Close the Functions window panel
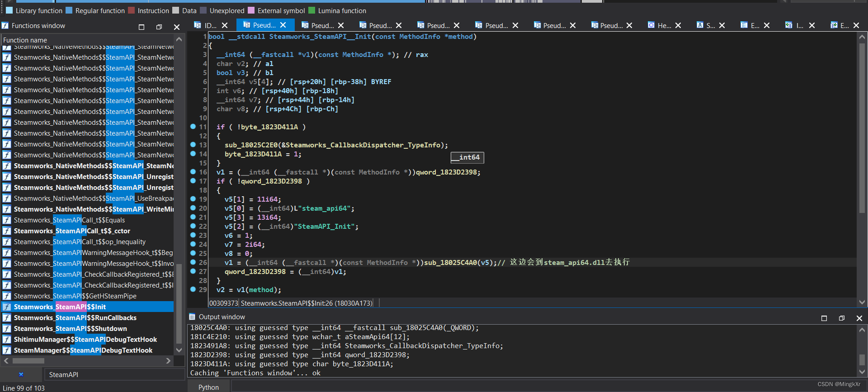868x392 pixels. (177, 27)
